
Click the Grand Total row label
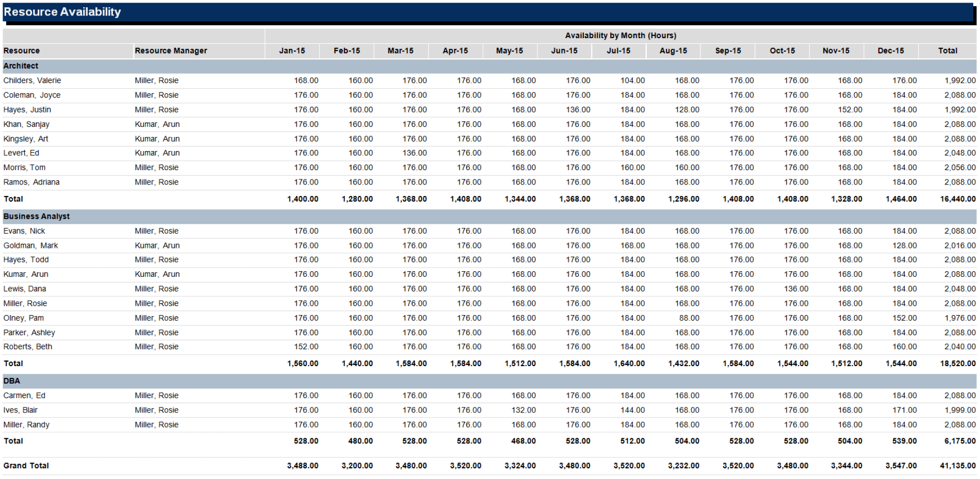pos(26,466)
